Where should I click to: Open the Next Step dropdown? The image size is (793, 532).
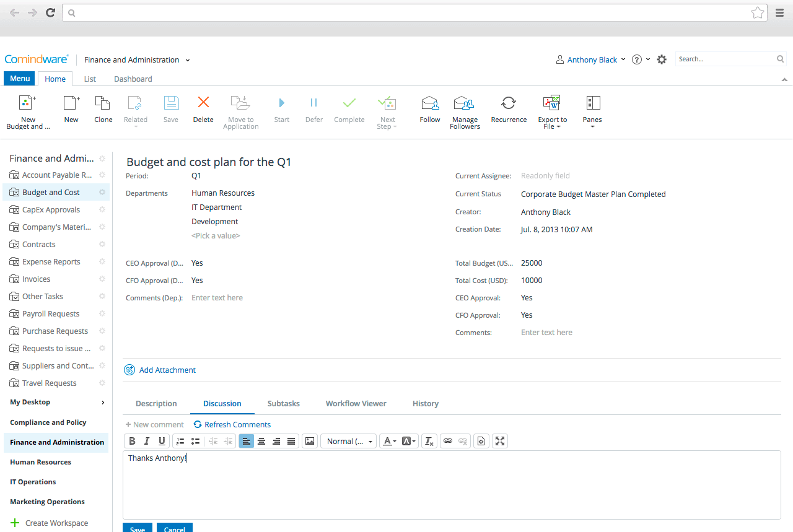coord(387,111)
